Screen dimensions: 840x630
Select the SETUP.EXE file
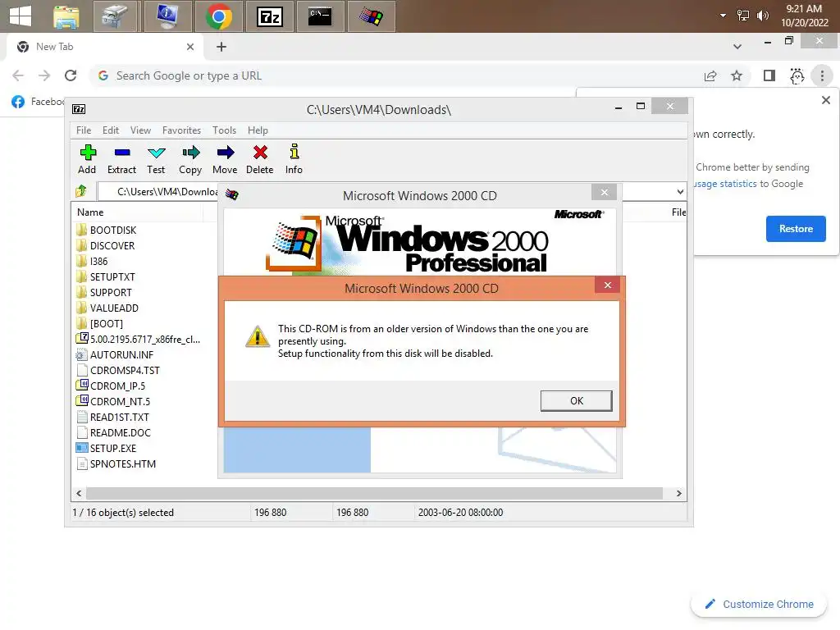pos(107,449)
